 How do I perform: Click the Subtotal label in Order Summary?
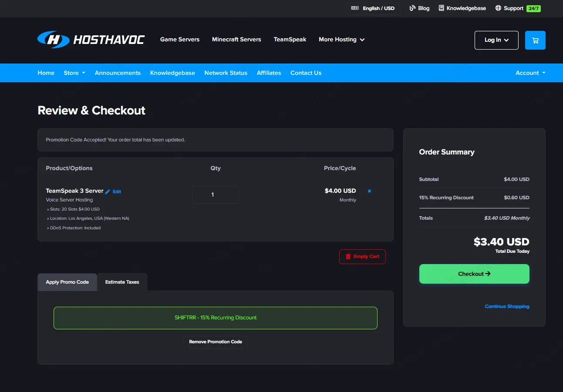429,179
